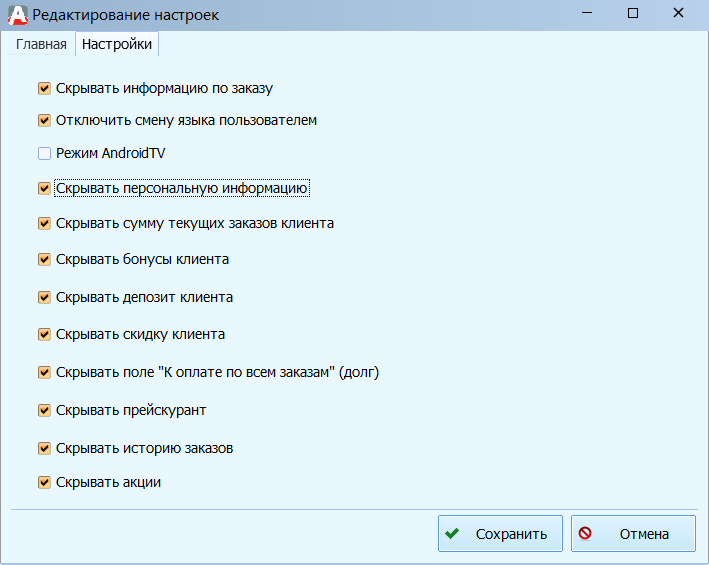Uncheck Скрывать сумму текущих заказов клиента
Screen dimensions: 709x565
point(44,223)
